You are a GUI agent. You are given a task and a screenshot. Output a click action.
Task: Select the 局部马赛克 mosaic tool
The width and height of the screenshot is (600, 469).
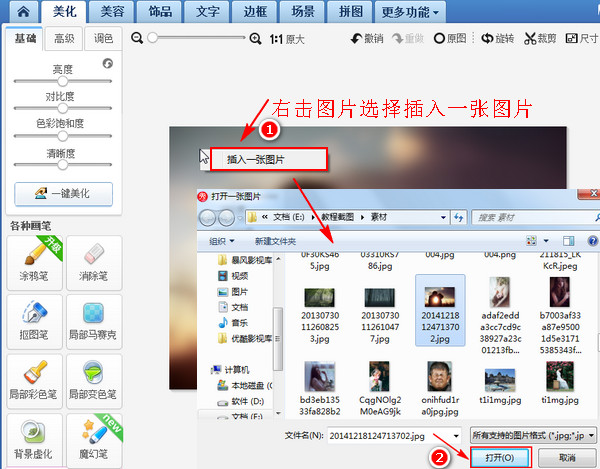point(94,322)
